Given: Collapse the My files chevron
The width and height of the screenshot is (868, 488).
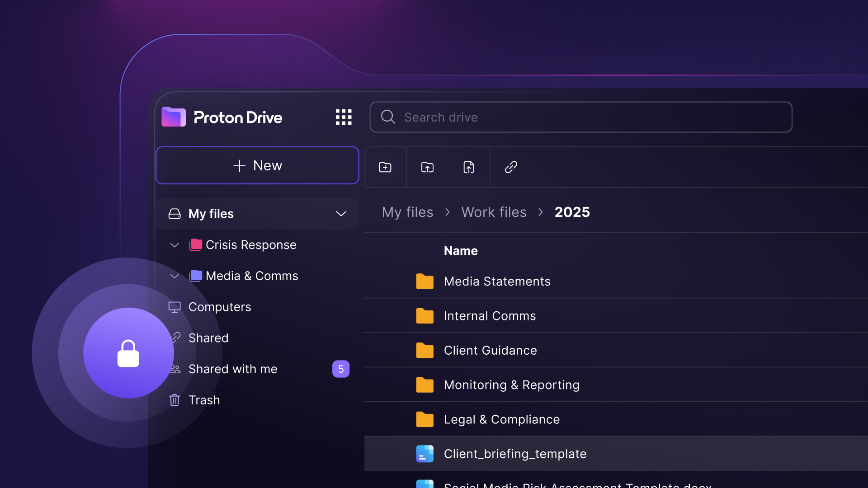Looking at the screenshot, I should (341, 214).
